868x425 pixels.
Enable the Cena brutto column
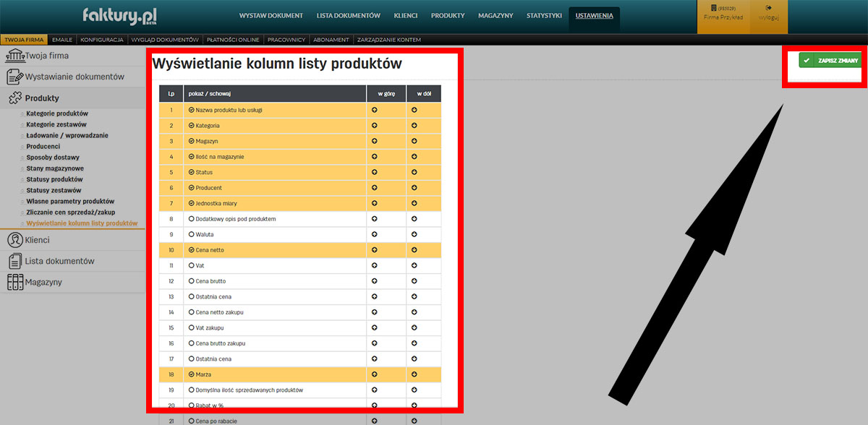click(x=192, y=281)
